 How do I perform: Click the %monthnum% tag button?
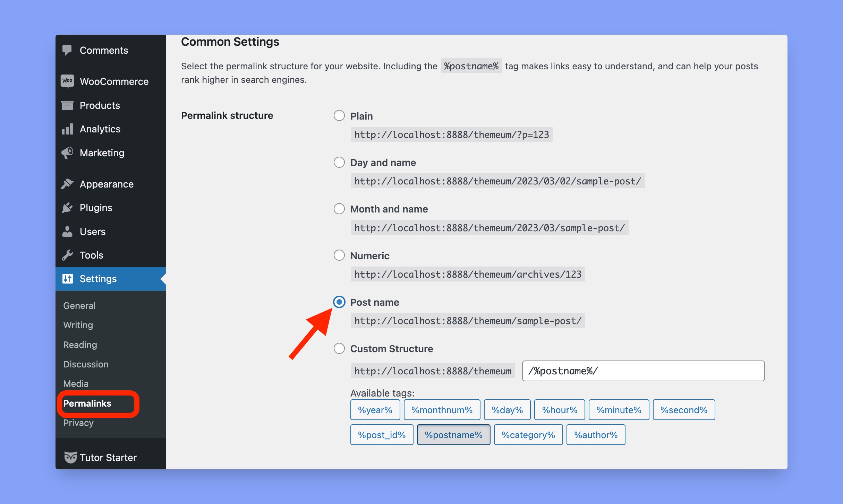tap(442, 410)
